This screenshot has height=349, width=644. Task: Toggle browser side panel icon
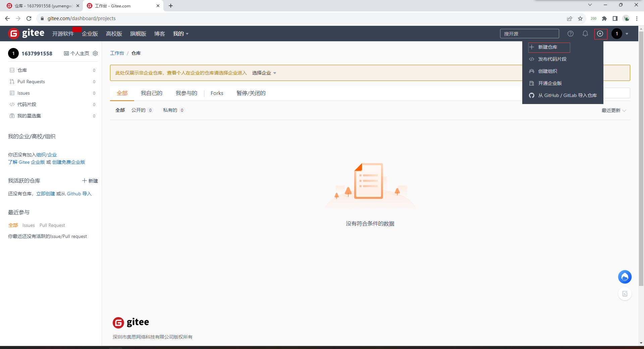[615, 18]
